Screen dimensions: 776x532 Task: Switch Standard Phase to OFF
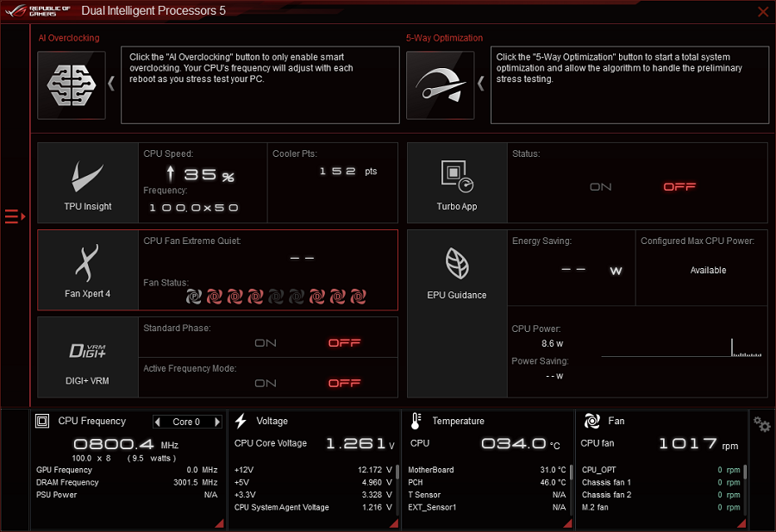pos(344,343)
